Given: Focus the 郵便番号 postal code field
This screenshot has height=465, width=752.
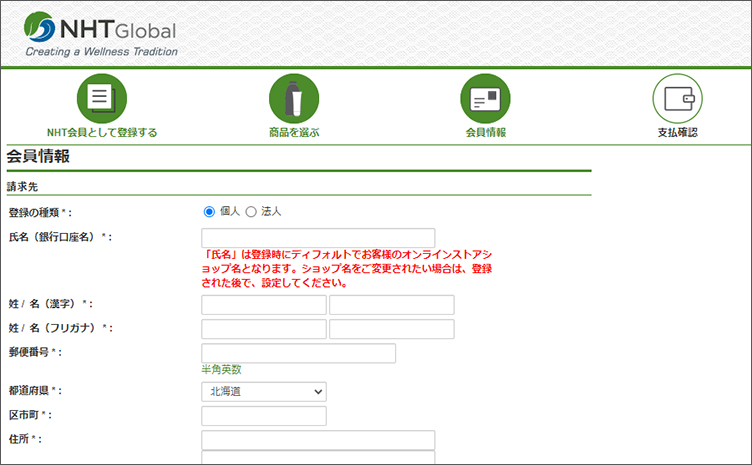Looking at the screenshot, I should pos(298,353).
